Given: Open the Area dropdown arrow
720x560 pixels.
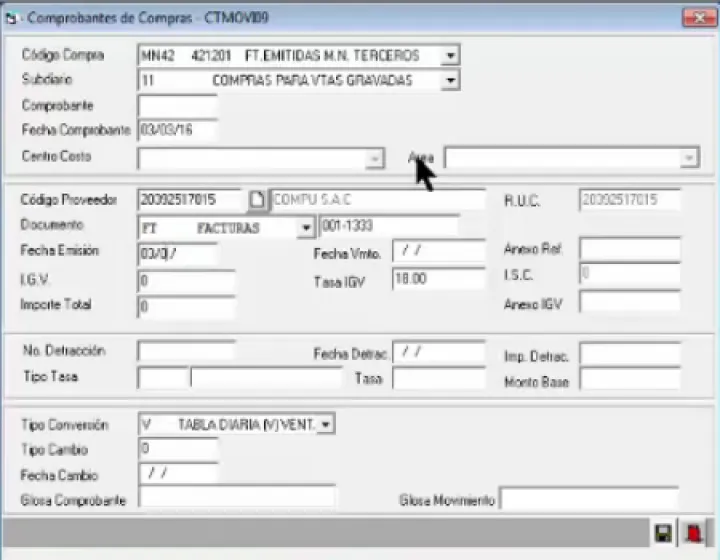Looking at the screenshot, I should tap(688, 158).
